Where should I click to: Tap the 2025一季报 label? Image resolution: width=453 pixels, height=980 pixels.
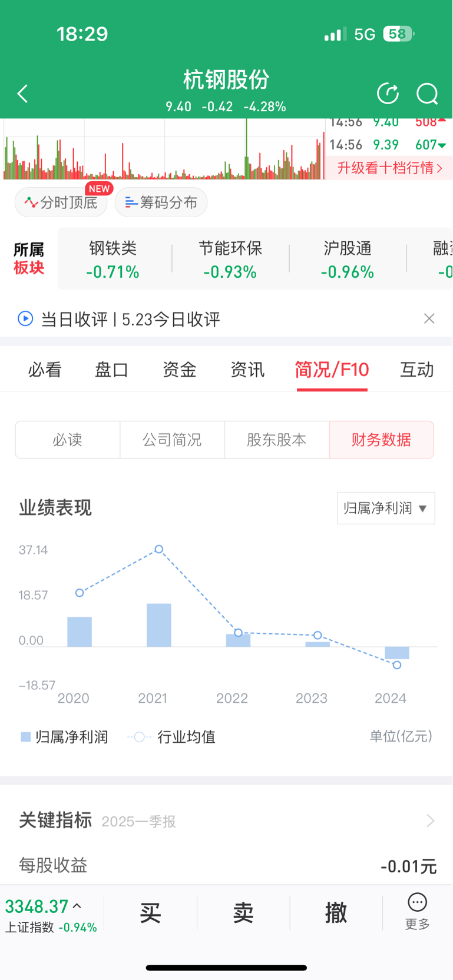point(138,821)
